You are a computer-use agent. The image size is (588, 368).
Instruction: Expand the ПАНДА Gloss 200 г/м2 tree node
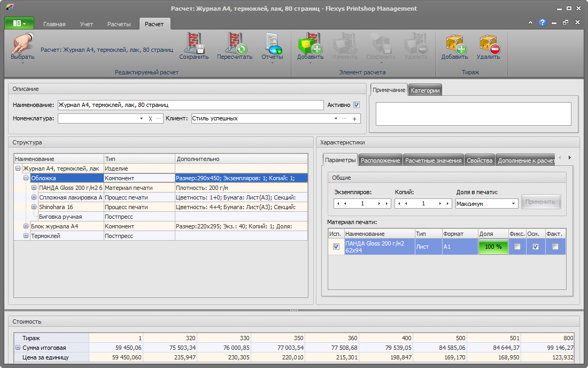click(x=34, y=188)
